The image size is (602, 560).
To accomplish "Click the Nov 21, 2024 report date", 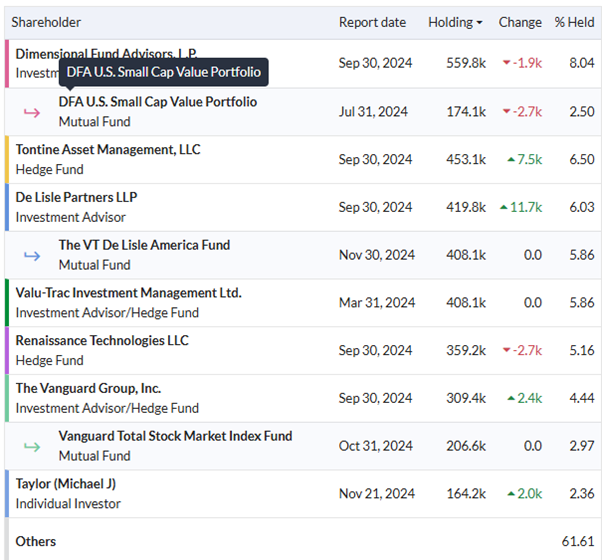I will pos(377,494).
